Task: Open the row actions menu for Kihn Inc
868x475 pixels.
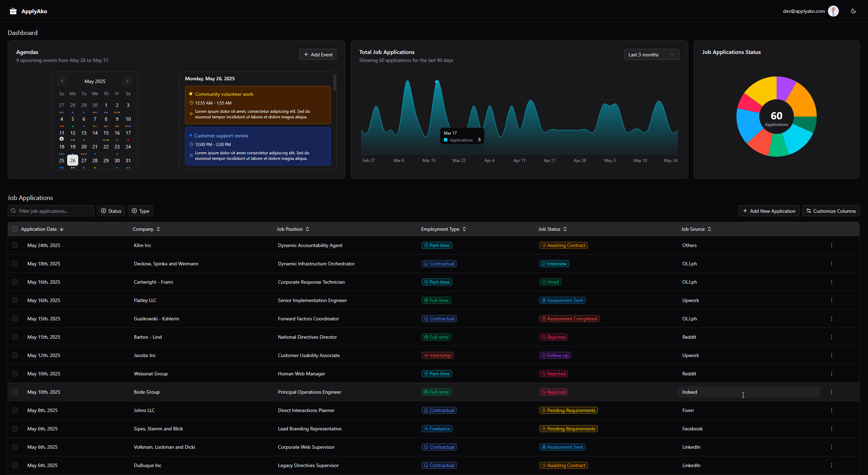Action: [831, 245]
